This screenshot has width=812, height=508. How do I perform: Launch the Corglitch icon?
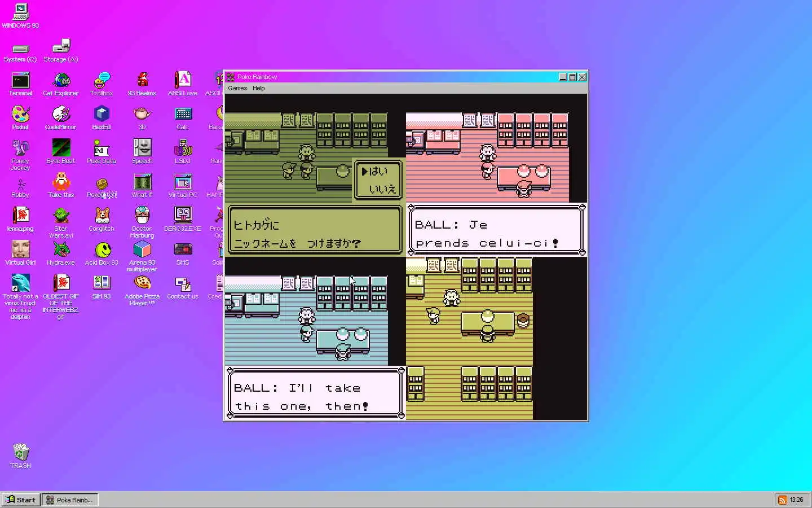click(x=101, y=220)
